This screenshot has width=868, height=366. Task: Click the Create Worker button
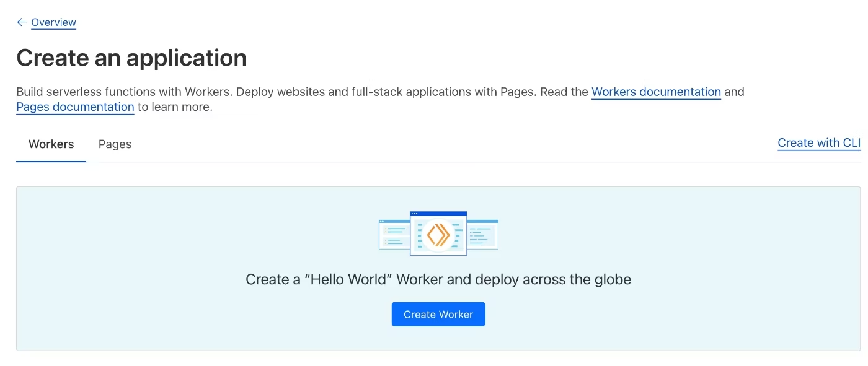(438, 314)
